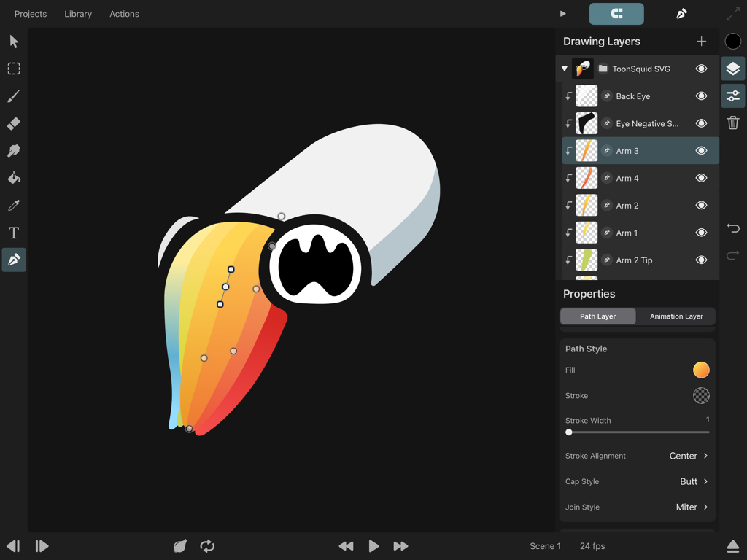Screen dimensions: 747x560
Task: Select the Pen tool in the toolbar
Action: 13,260
